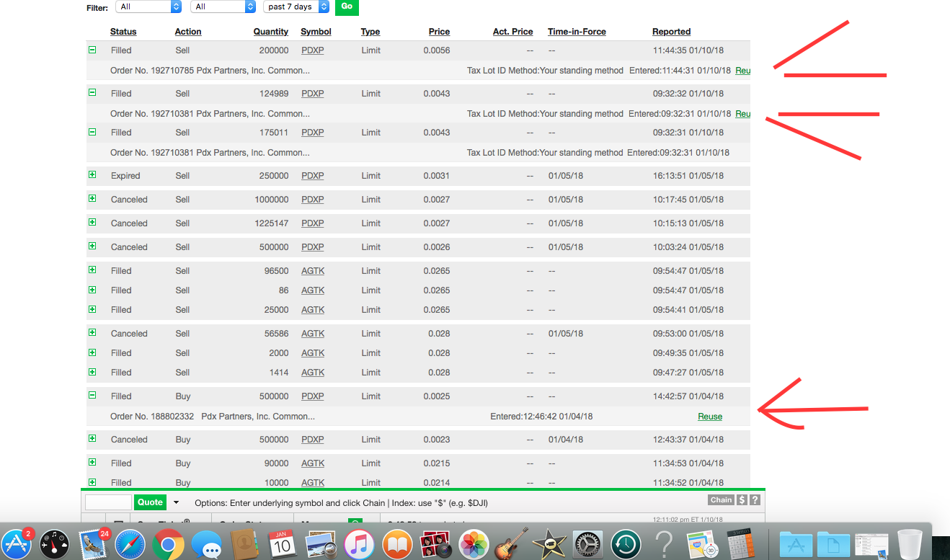Click the green Quote button
The image size is (950, 560).
click(x=151, y=502)
